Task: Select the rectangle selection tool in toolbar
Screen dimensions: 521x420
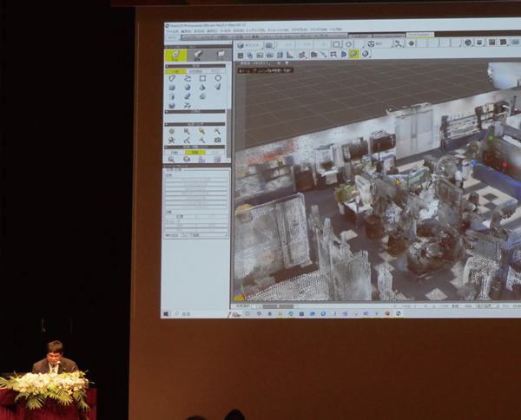Action: click(x=336, y=44)
